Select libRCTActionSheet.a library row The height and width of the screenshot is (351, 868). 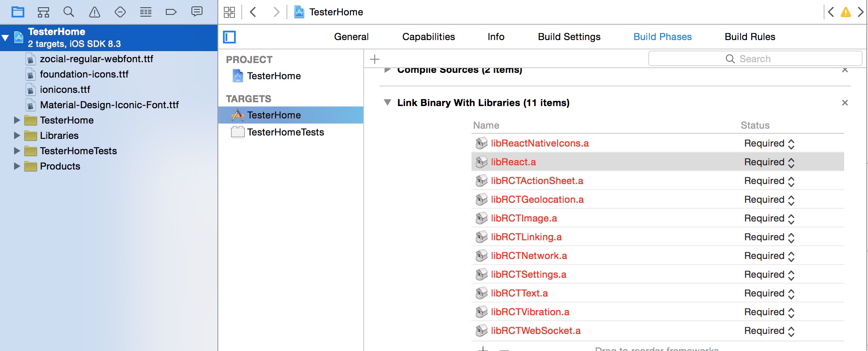coord(657,181)
